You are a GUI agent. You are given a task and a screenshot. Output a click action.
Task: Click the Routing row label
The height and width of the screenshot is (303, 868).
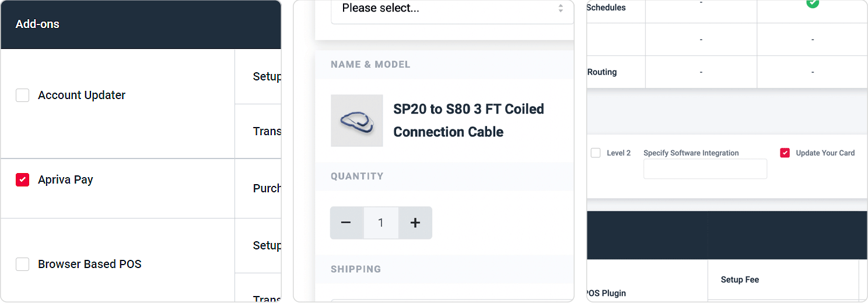[602, 72]
